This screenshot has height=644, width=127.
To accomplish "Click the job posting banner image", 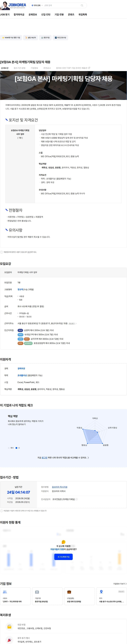I will 63,86.
